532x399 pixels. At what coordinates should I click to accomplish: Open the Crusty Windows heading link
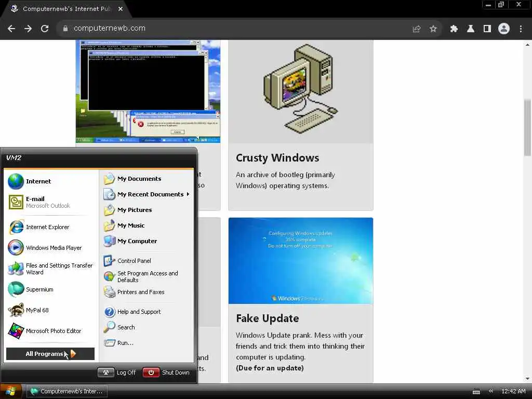coord(277,158)
